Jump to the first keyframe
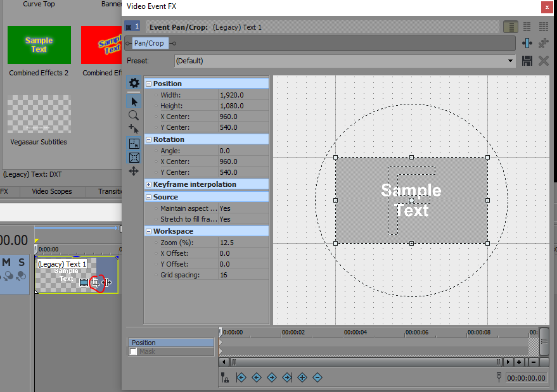557x392 pixels. (x=241, y=377)
